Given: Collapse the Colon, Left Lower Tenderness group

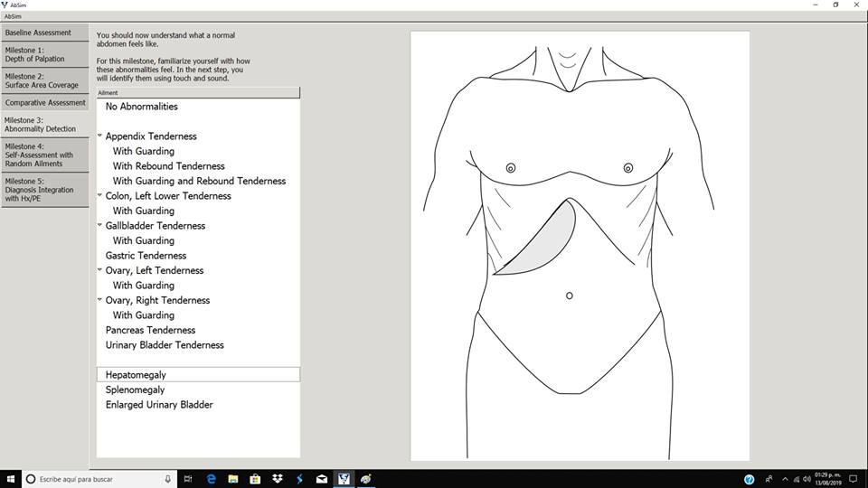Looking at the screenshot, I should coord(99,195).
